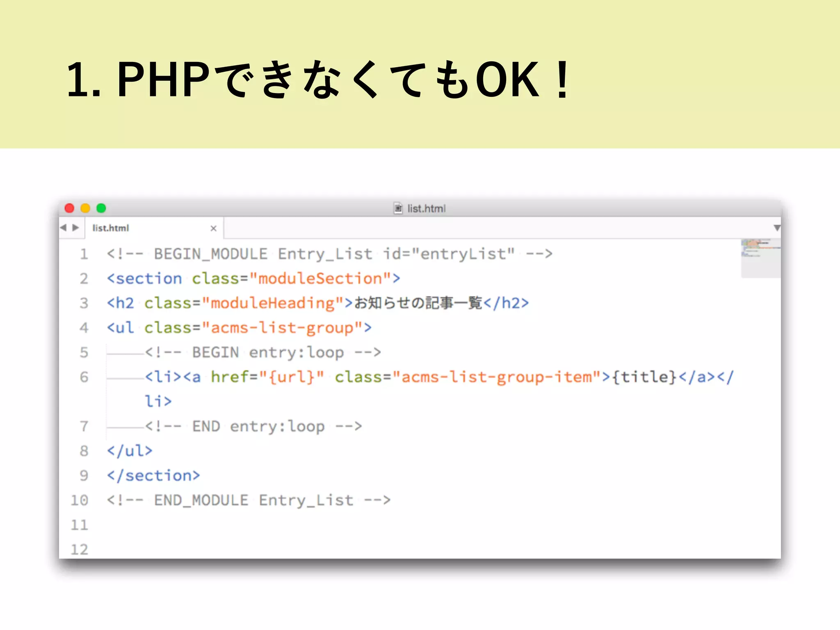This screenshot has height=630, width=840.
Task: Click the {url} href variable
Action: pyautogui.click(x=291, y=377)
